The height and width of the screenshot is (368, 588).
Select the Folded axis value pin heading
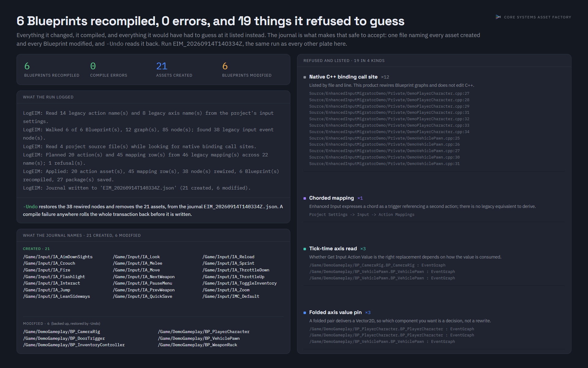[335, 312]
